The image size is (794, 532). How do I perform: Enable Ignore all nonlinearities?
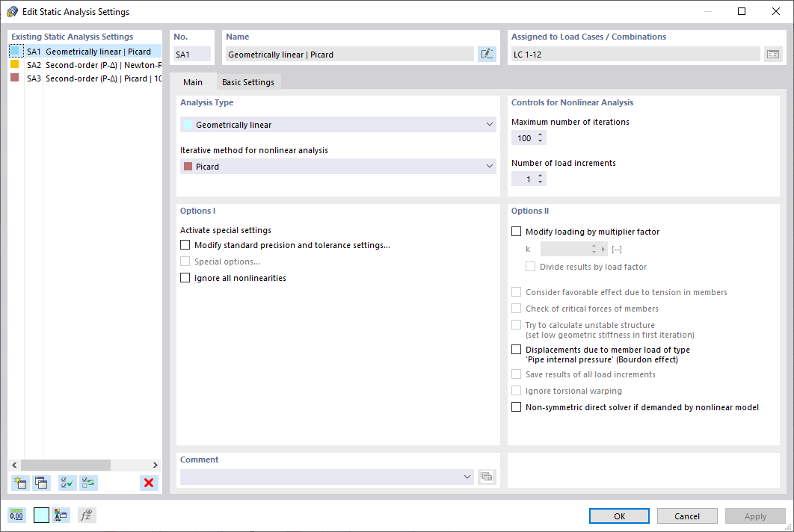point(185,277)
